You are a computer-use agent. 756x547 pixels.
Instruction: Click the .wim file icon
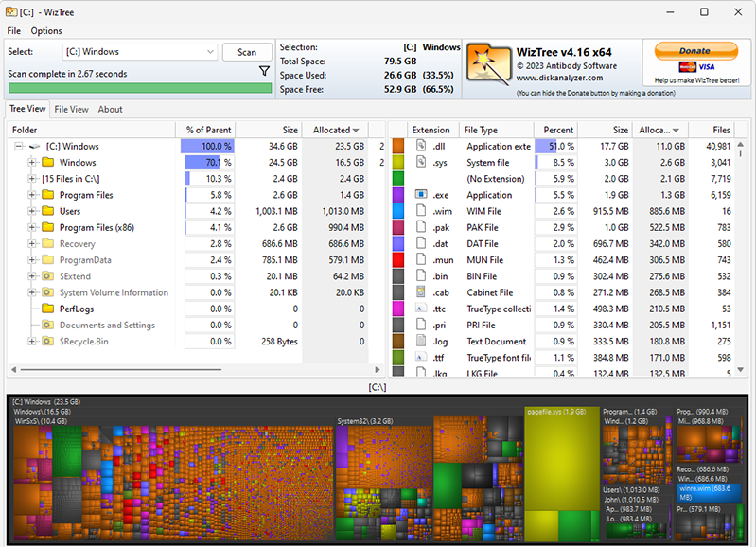click(x=421, y=210)
